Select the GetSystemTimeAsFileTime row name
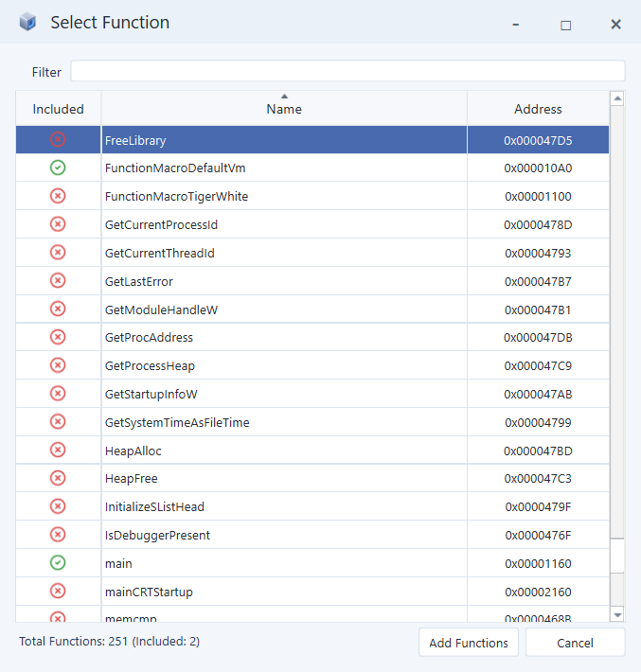The image size is (641, 672). [177, 422]
